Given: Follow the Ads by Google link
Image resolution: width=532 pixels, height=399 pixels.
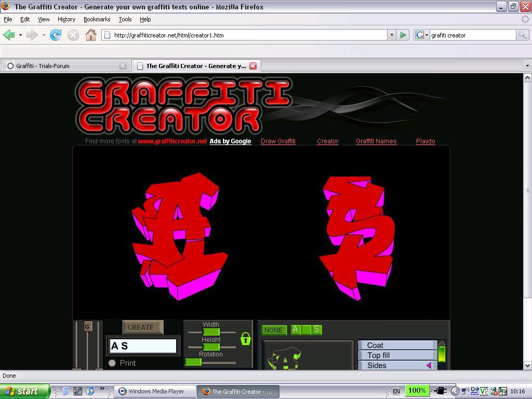Looking at the screenshot, I should point(230,141).
